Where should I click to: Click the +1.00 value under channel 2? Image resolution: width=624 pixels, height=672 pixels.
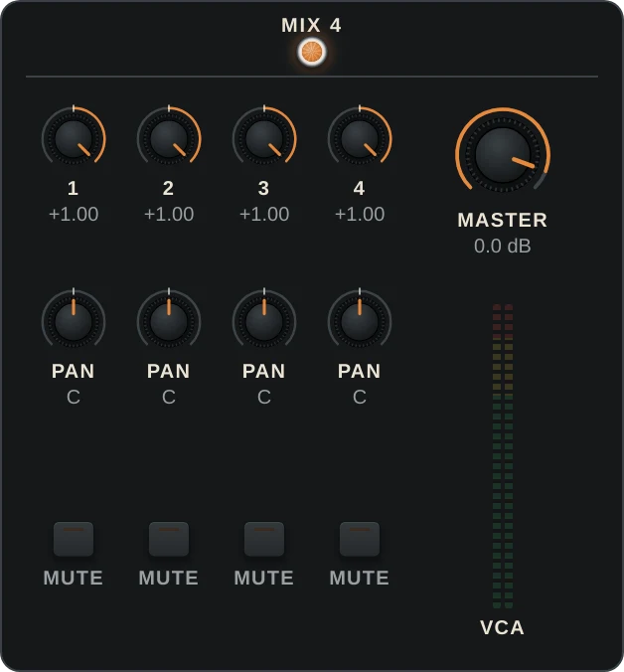point(169,215)
